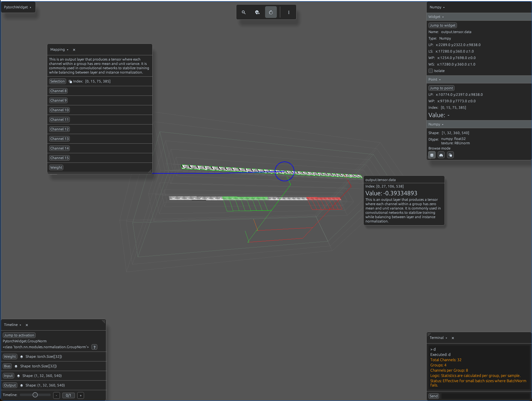
Task: Click the question mark help button for GroupNorm
Action: [x=95, y=347]
